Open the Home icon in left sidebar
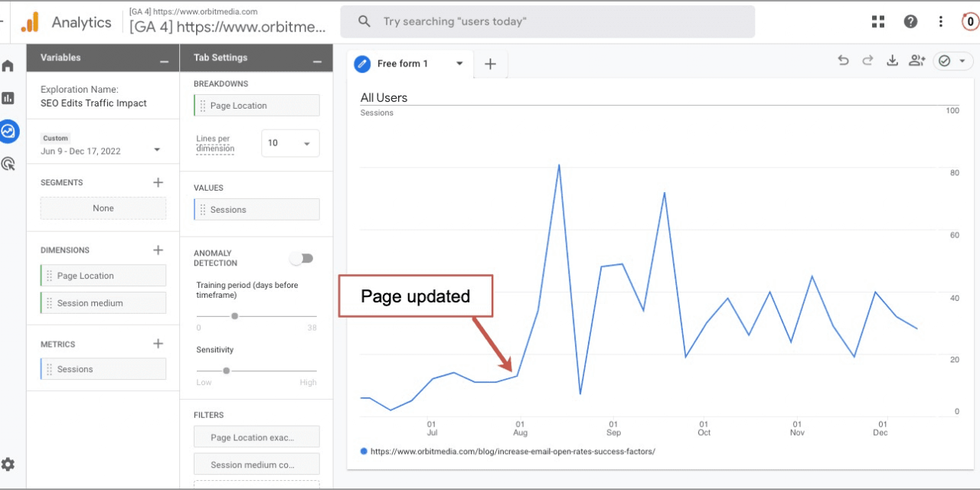The image size is (980, 490). click(8, 66)
